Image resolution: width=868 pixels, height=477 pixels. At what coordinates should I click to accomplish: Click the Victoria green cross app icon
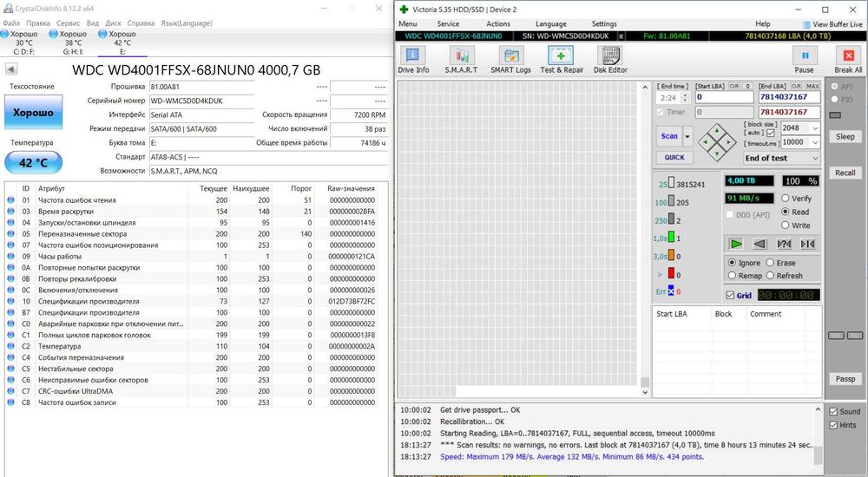click(404, 10)
